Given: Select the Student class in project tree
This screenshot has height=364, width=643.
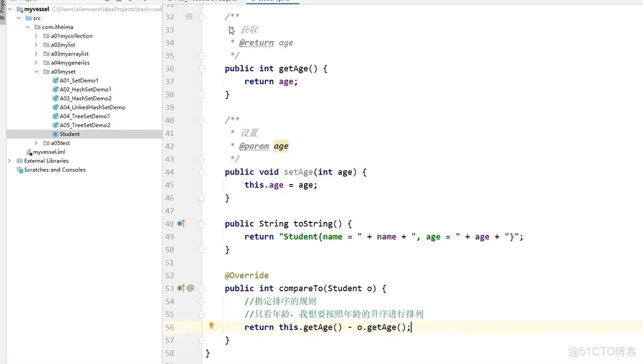Looking at the screenshot, I should 69,134.
